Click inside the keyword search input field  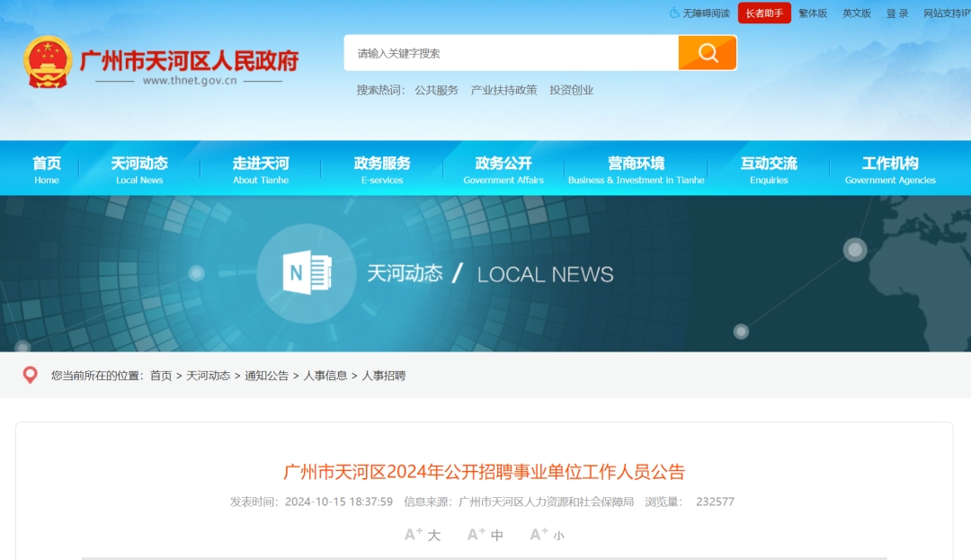(512, 53)
